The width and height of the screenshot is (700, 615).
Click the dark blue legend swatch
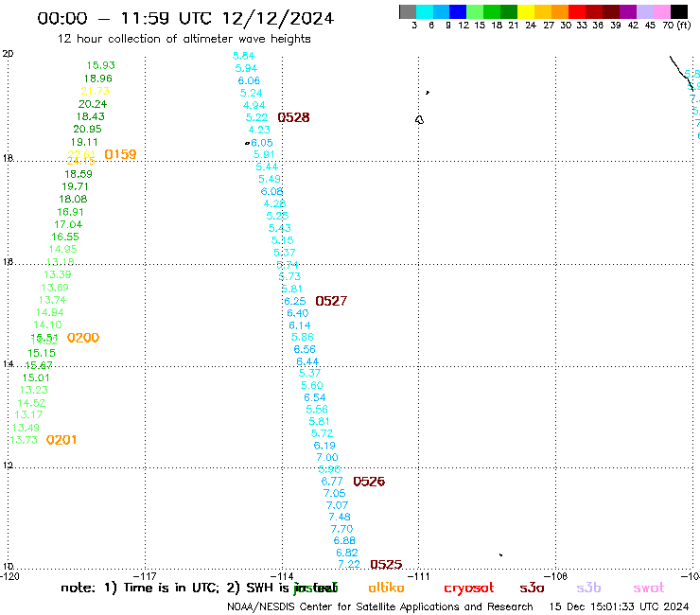click(458, 11)
